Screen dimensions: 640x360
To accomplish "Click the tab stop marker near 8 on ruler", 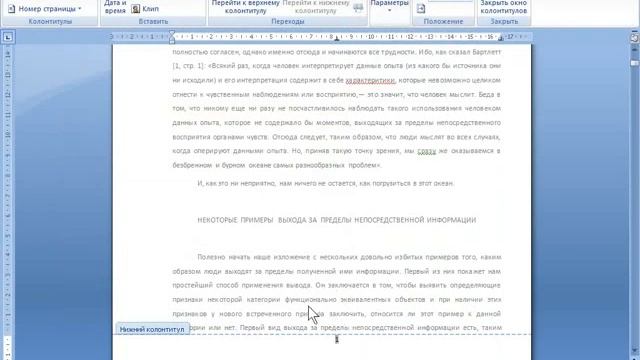I will pos(337,39).
